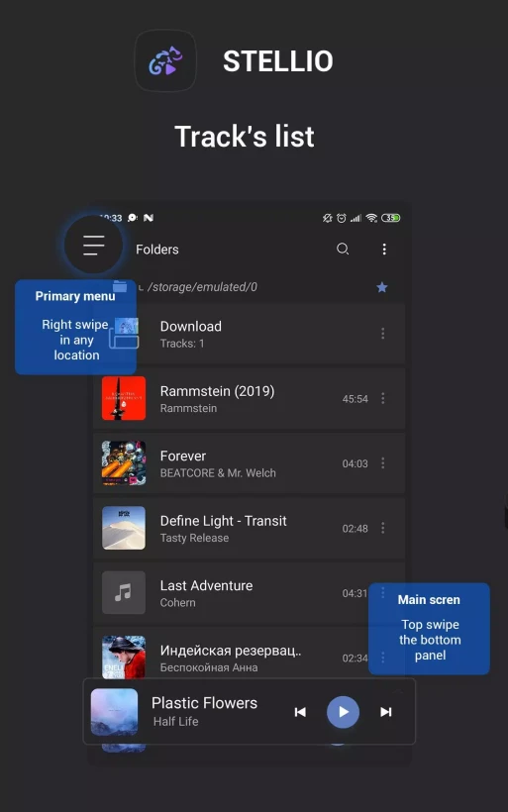
Task: Open the primary hamburger menu
Action: pyautogui.click(x=94, y=245)
